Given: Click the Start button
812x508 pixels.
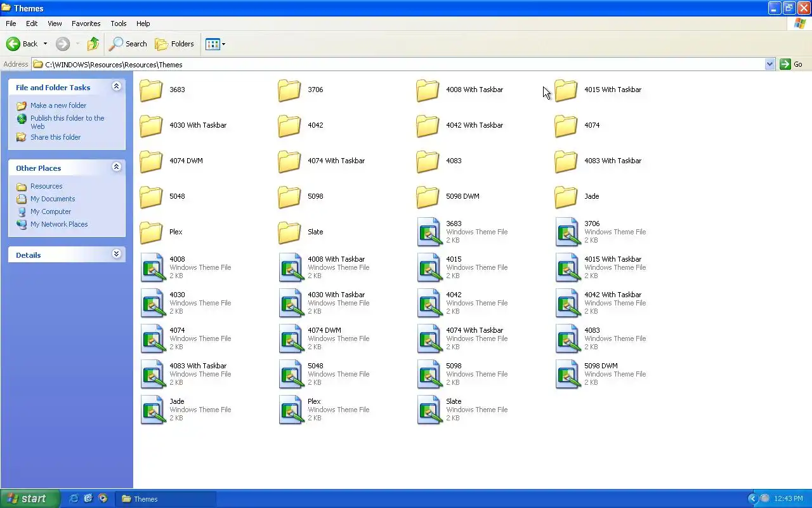Looking at the screenshot, I should (30, 498).
